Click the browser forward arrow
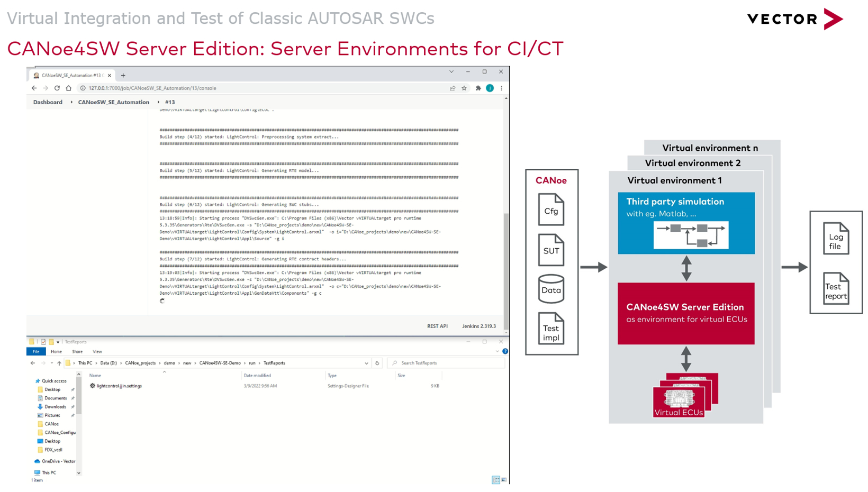868x492 pixels. [x=46, y=88]
